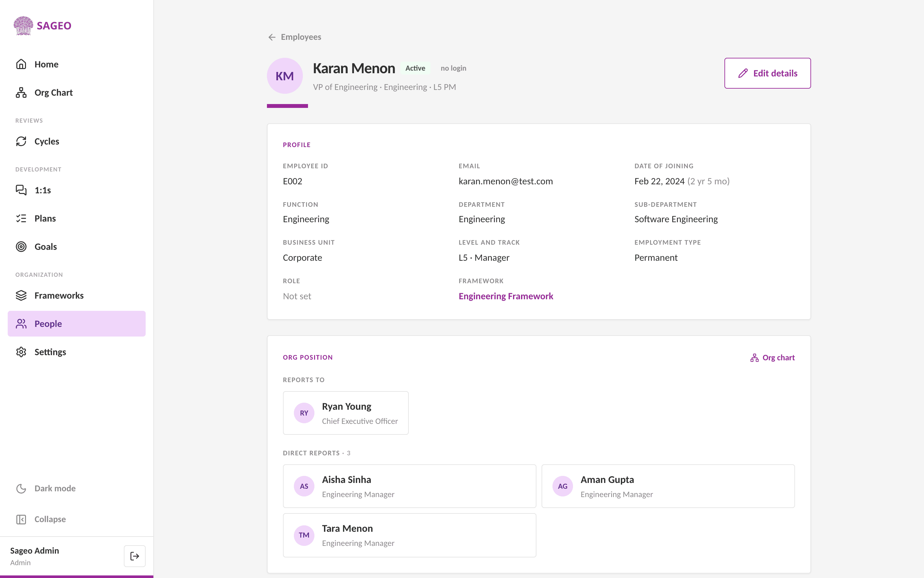This screenshot has height=578, width=924.
Task: Open Aisha Sinha's direct report card
Action: (409, 486)
